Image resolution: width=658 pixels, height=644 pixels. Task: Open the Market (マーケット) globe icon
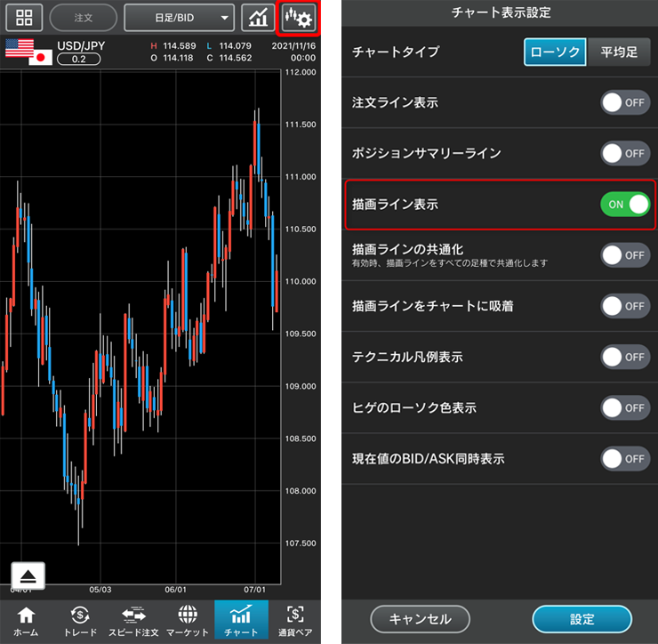188,621
